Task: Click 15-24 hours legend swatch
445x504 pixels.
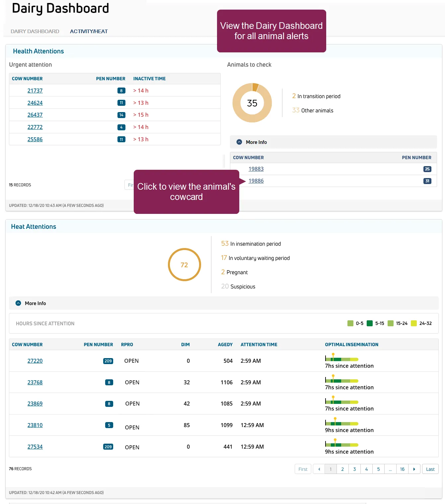Action: click(x=391, y=323)
